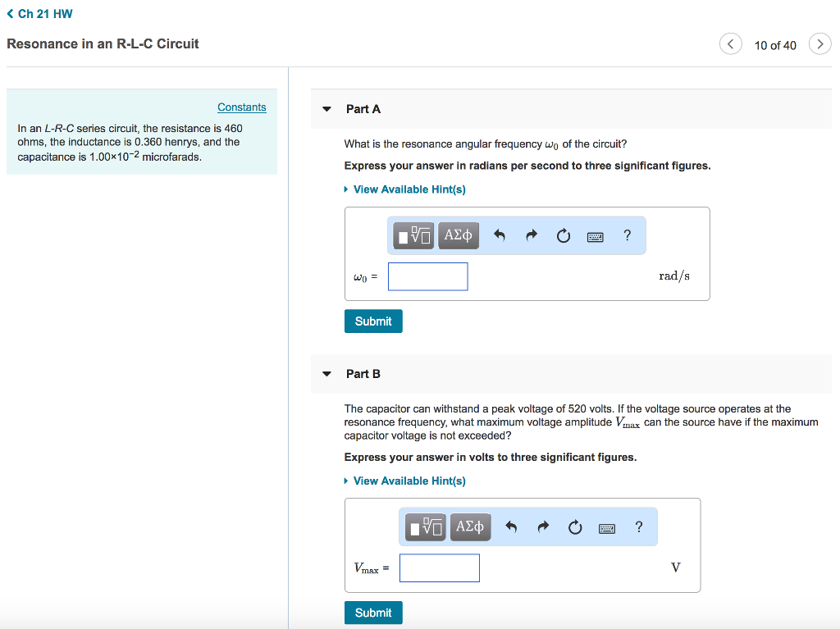Click the help question mark in Part A
Image resolution: width=840 pixels, height=629 pixels.
pos(628,236)
